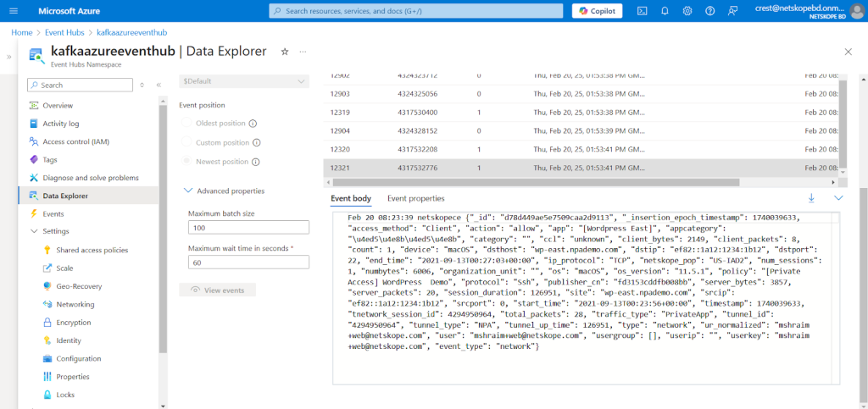
Task: Open Geo-Recovery settings
Action: pyautogui.click(x=79, y=286)
